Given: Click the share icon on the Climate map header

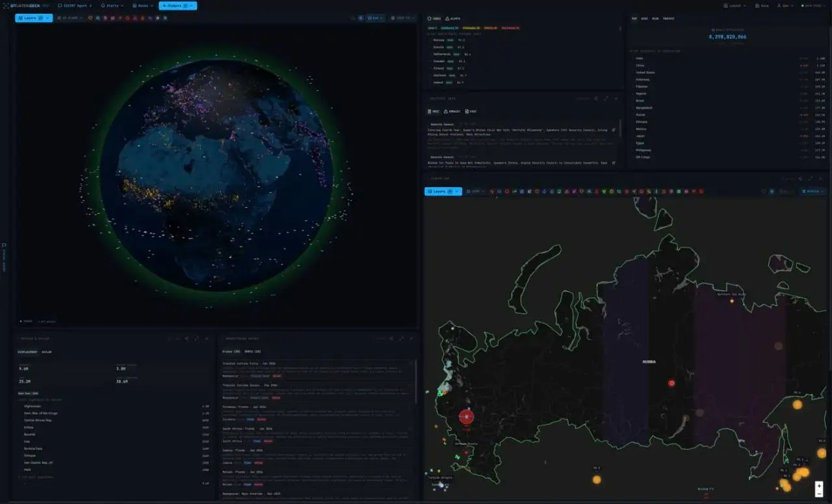Looking at the screenshot, I should pyautogui.click(x=799, y=179).
